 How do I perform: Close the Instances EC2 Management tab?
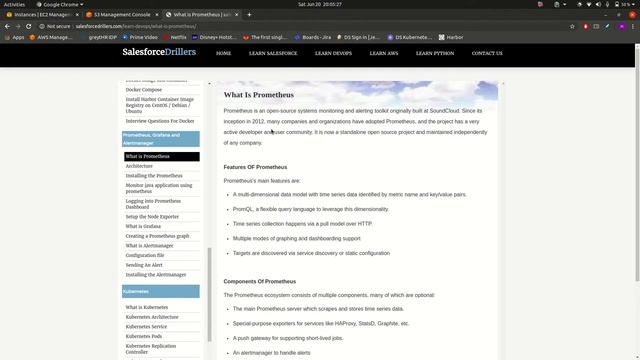tap(77, 15)
